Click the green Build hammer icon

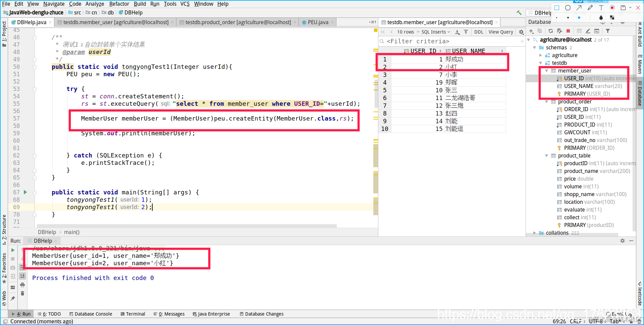(519, 13)
